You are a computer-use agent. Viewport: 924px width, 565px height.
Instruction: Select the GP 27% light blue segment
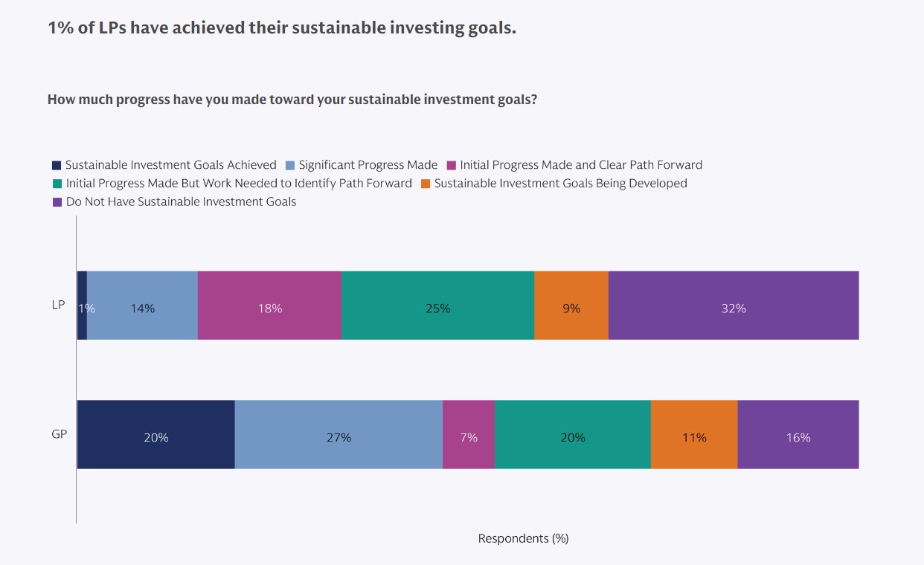pyautogui.click(x=339, y=435)
